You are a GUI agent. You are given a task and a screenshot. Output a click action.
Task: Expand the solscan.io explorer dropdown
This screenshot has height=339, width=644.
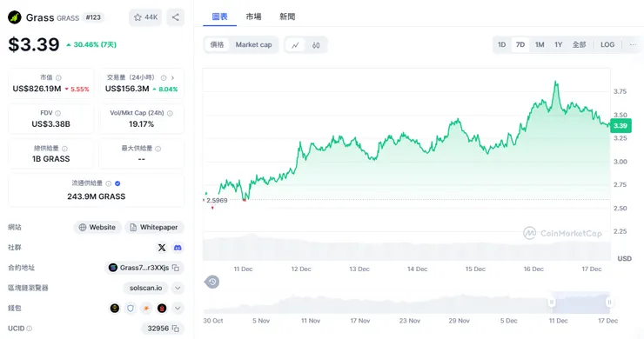(x=178, y=288)
